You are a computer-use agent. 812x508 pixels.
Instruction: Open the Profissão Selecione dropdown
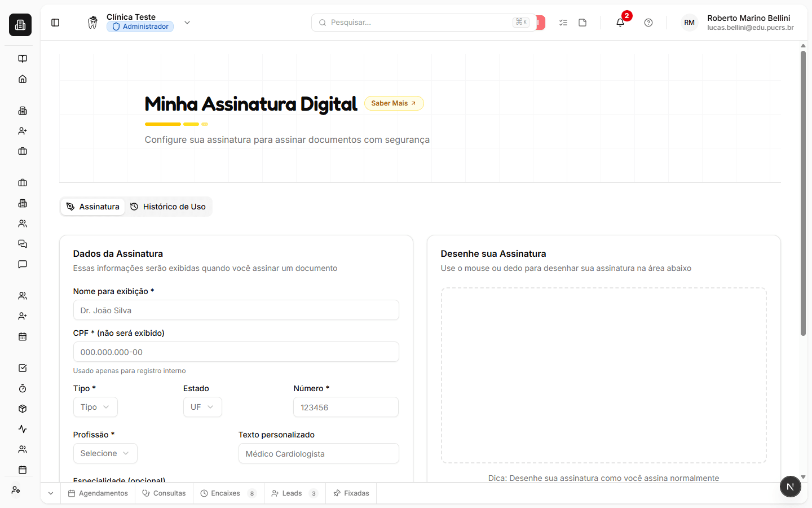(x=105, y=453)
